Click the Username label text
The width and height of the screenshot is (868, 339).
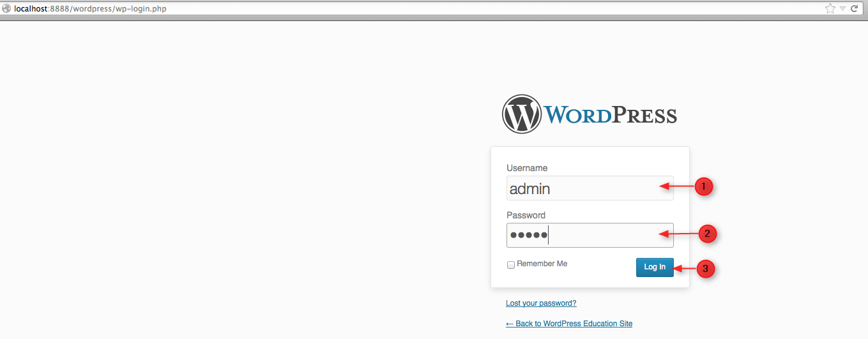pos(527,168)
